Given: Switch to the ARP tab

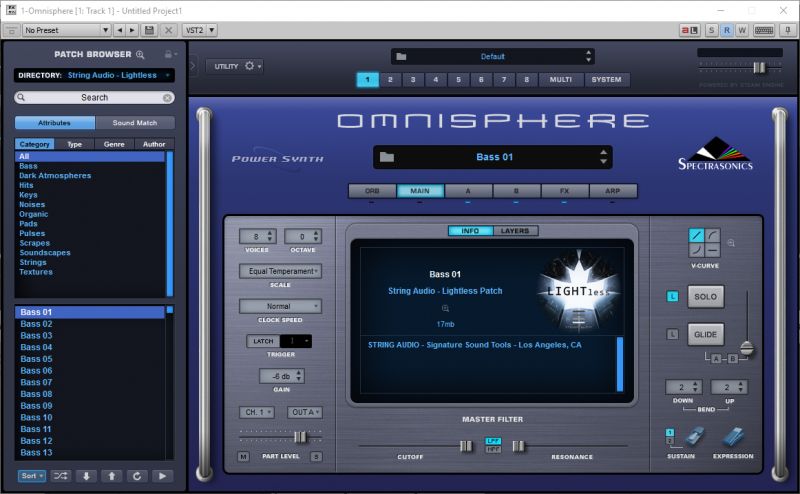Looking at the screenshot, I should point(613,191).
